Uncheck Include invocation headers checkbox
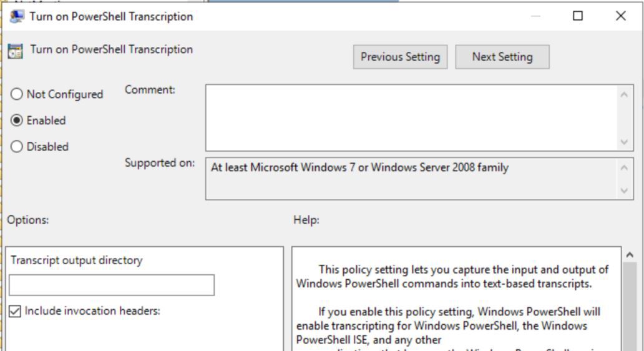644x351 pixels. (15, 311)
